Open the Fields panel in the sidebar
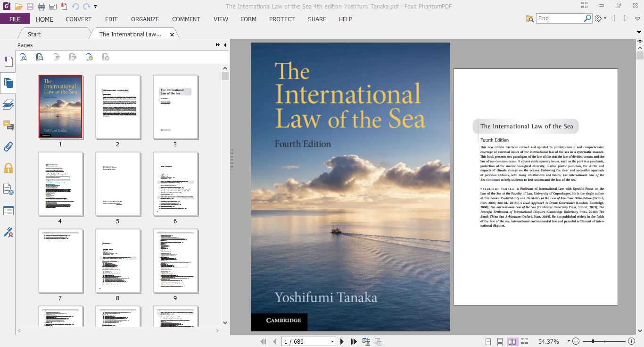Screen dimensions: 644x347 [8, 211]
